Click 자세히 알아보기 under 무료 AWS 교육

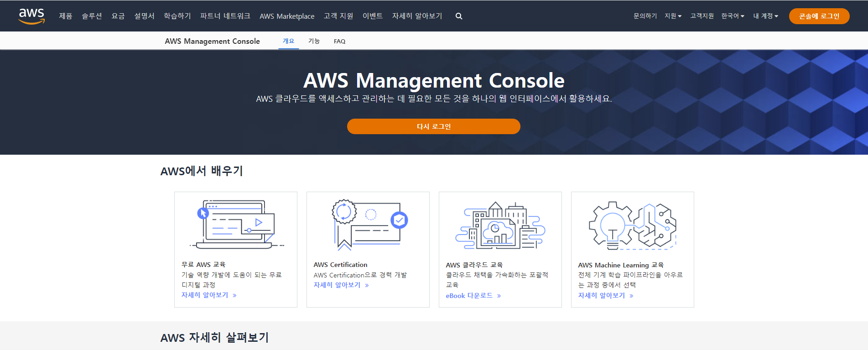tap(209, 295)
